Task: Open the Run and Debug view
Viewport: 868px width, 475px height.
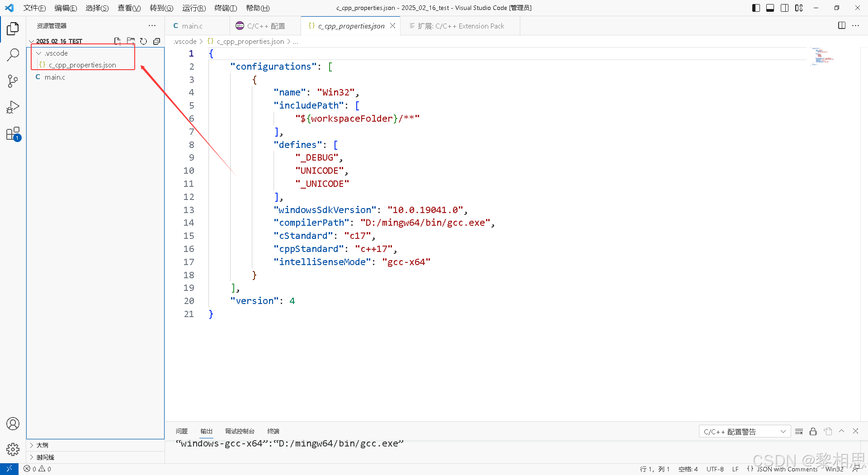Action: click(x=13, y=108)
